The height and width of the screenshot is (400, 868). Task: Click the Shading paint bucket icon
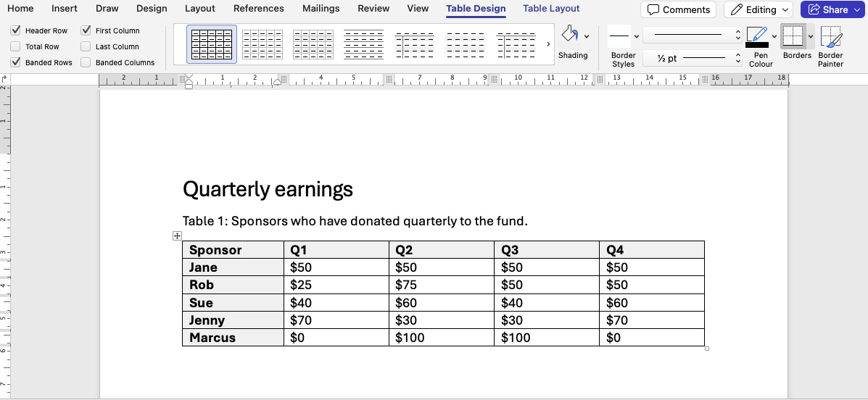(x=570, y=35)
